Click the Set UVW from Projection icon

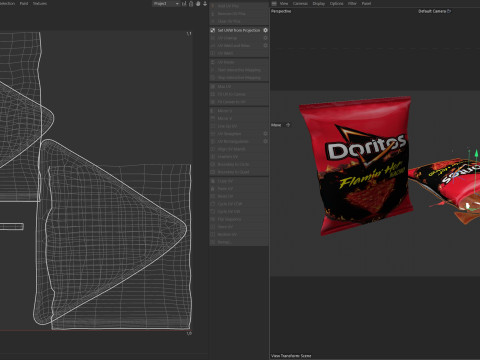tap(213, 30)
